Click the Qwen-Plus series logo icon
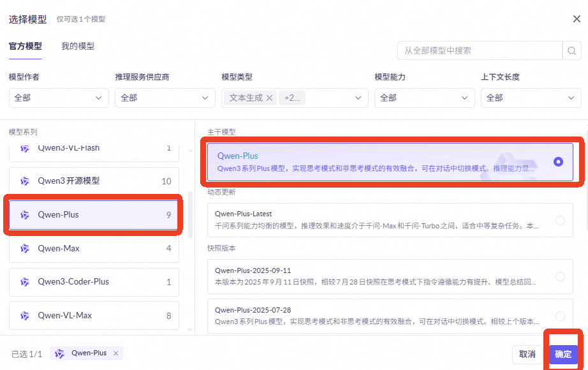This screenshot has width=588, height=370. coord(25,214)
